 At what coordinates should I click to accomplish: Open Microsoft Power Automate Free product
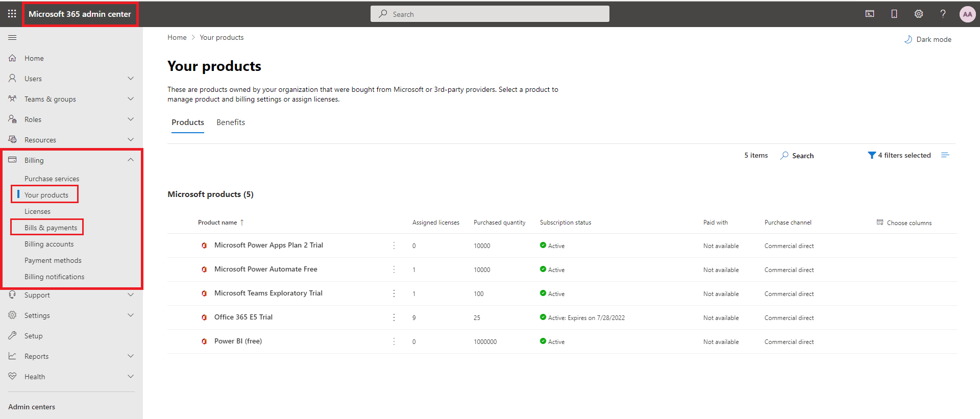click(x=266, y=269)
